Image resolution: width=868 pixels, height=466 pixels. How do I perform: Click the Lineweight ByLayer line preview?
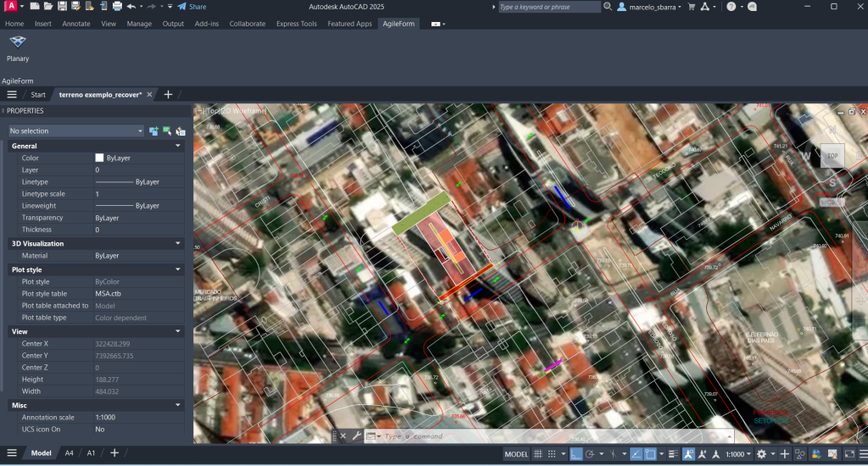114,206
